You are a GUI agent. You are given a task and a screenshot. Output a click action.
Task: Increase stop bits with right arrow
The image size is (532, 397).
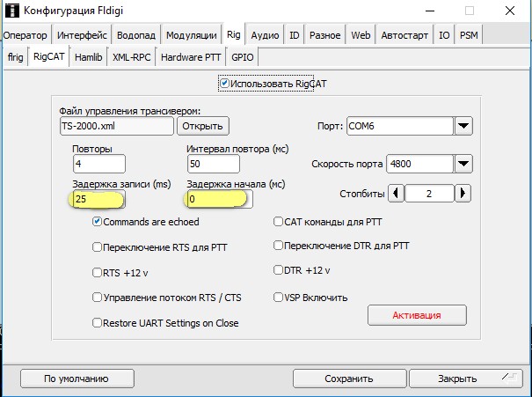click(x=463, y=194)
